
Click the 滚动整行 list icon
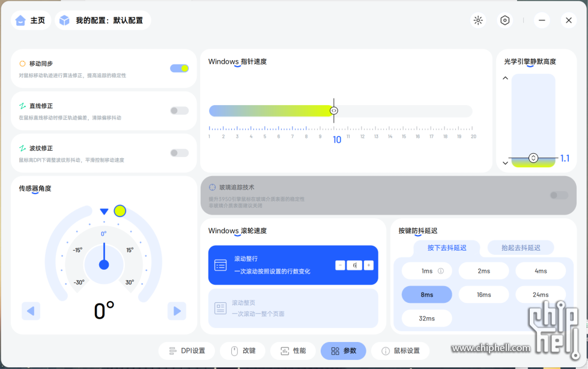click(x=220, y=266)
